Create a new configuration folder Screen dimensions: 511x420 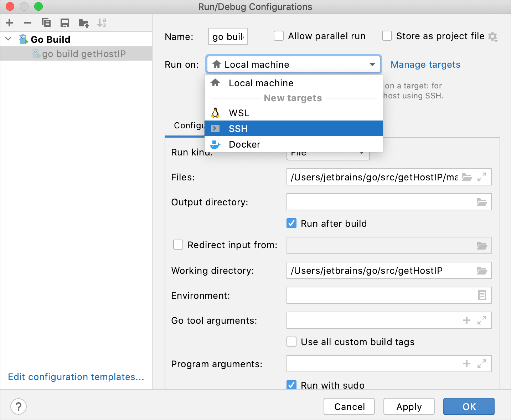(83, 23)
